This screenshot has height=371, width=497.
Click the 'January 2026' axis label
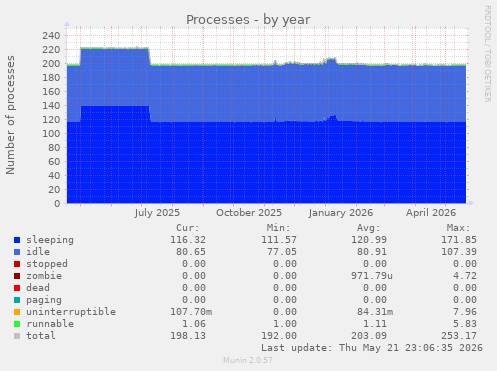[x=341, y=213]
